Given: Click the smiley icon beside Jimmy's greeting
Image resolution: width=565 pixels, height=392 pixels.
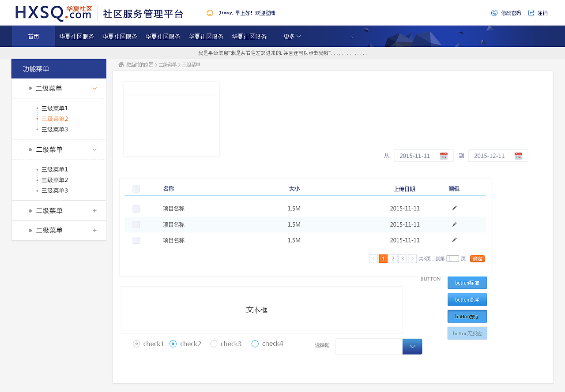Looking at the screenshot, I should pyautogui.click(x=209, y=13).
